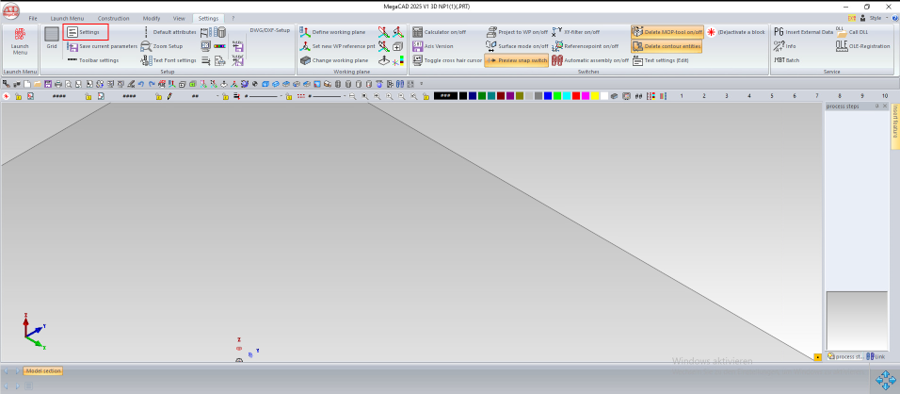Open the Style dropdown at top right

point(874,18)
